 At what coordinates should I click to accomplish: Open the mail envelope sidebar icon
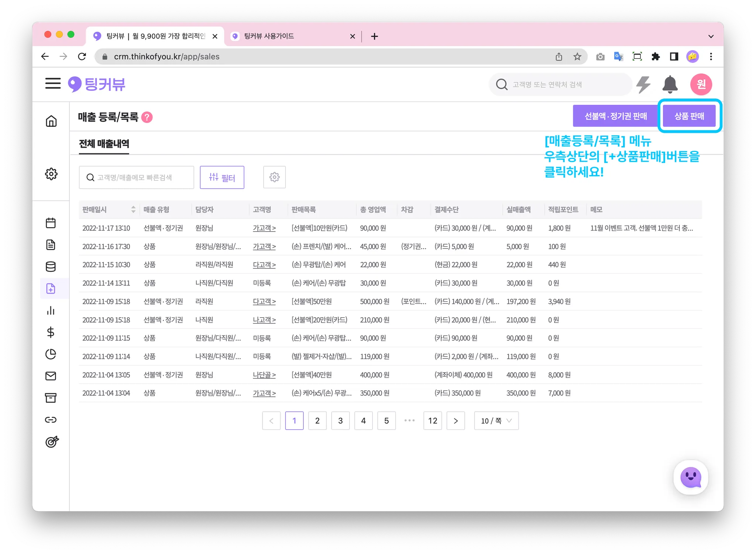[51, 376]
